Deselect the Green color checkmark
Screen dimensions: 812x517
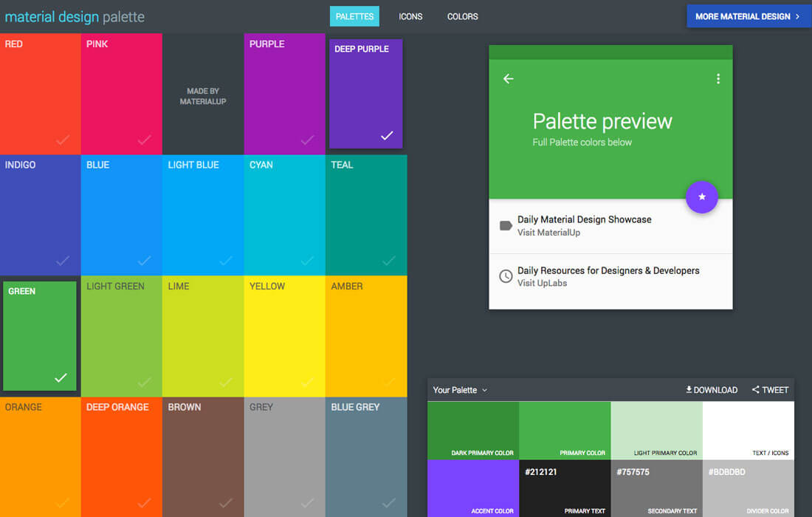(61, 377)
